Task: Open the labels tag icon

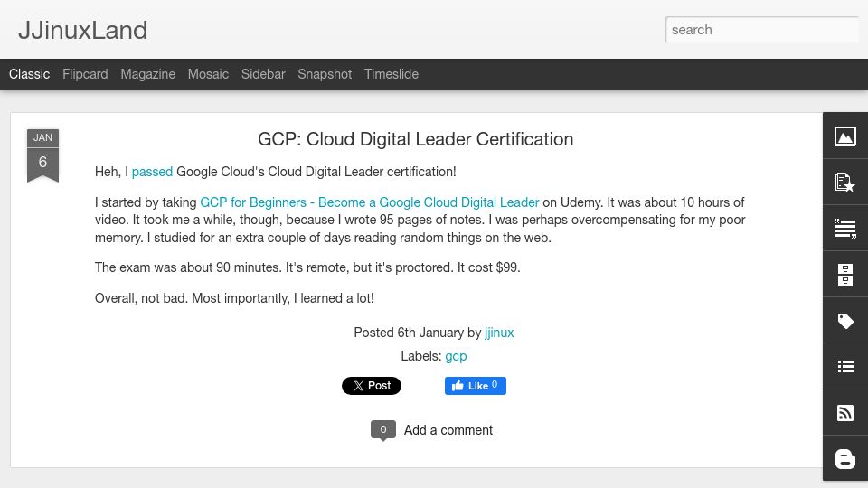Action: (844, 320)
